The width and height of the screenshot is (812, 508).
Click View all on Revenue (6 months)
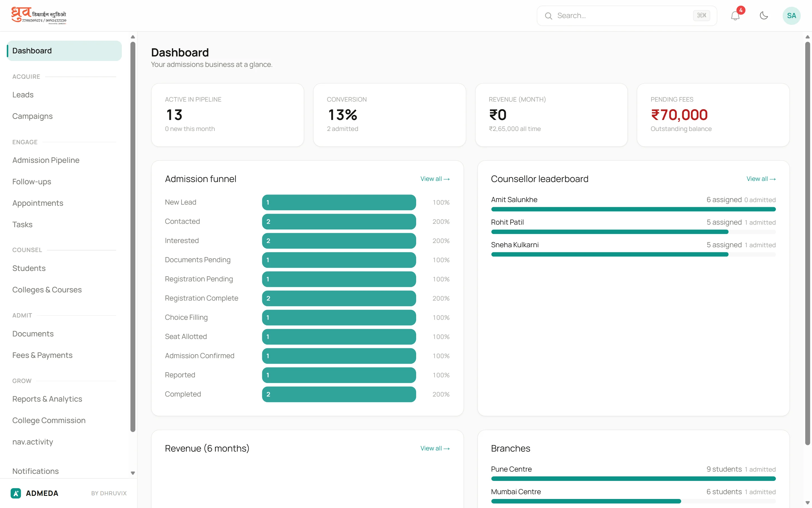(435, 448)
